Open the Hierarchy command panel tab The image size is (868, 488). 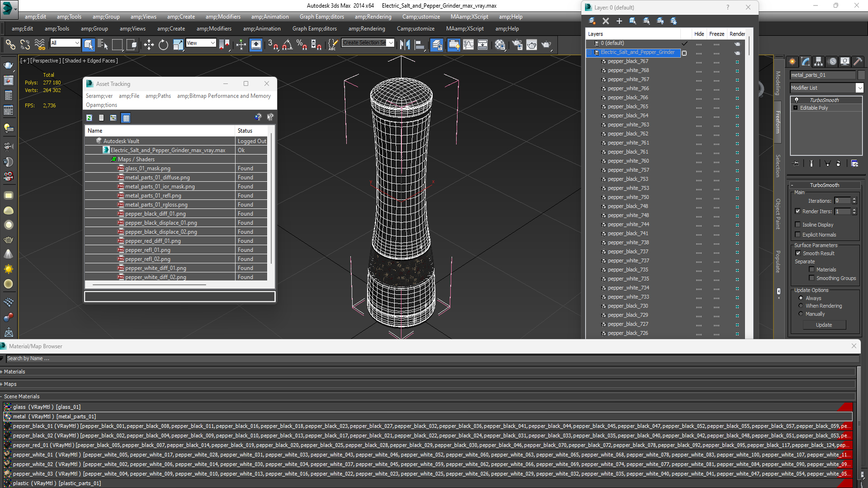tap(819, 61)
